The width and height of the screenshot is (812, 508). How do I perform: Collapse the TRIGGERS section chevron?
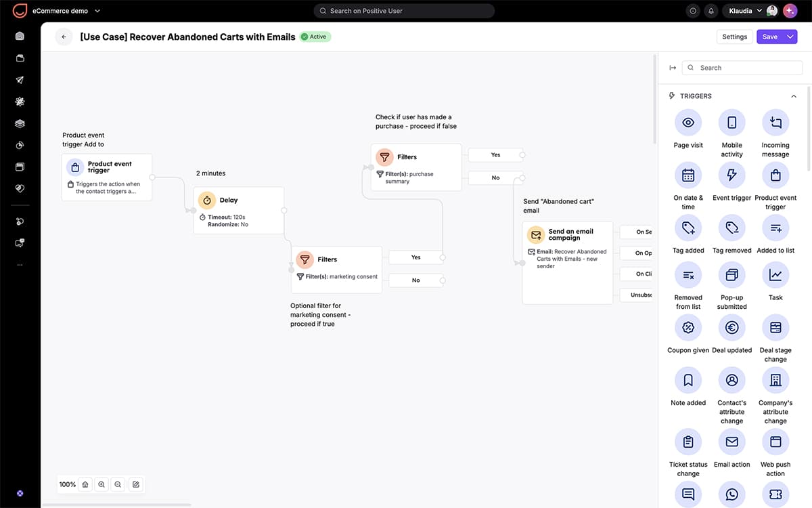coord(794,96)
